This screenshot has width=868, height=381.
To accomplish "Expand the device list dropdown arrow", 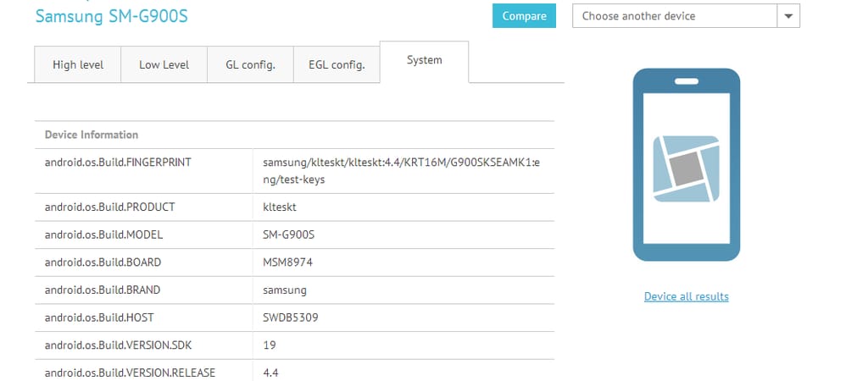I will click(x=788, y=16).
